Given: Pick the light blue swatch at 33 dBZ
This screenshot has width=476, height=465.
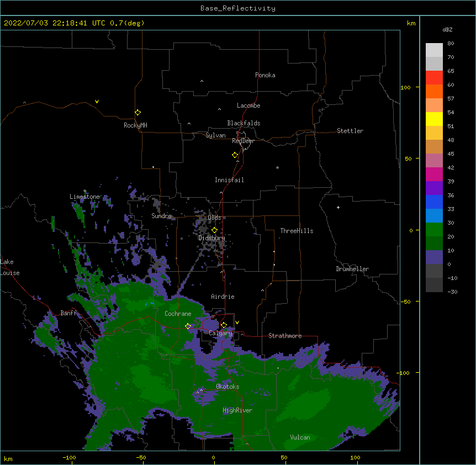Looking at the screenshot, I should [434, 216].
